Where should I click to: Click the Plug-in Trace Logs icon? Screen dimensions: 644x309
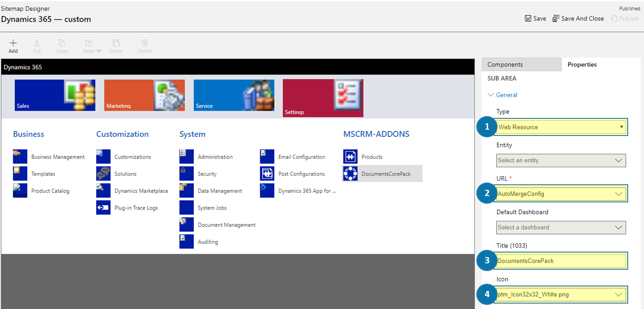point(103,207)
